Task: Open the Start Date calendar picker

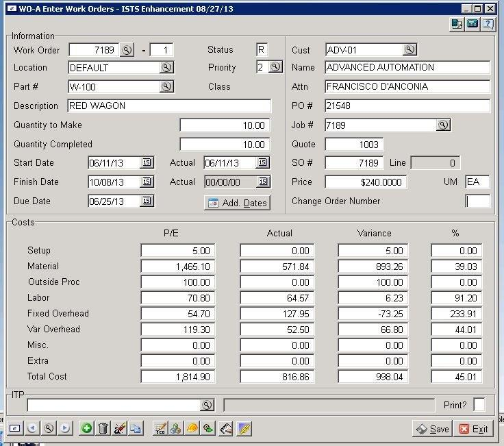Action: pos(147,162)
